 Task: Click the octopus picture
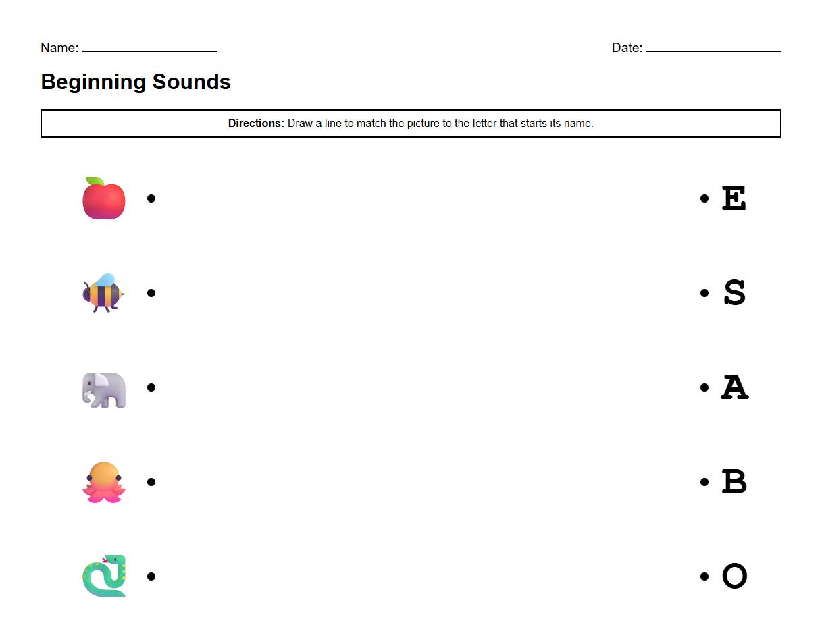(x=103, y=482)
